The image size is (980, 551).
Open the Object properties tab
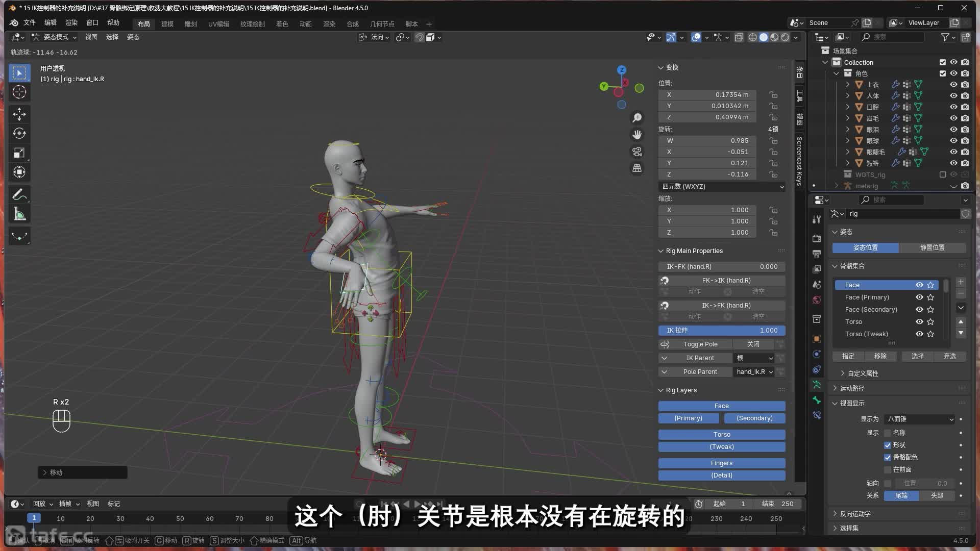pos(817,339)
